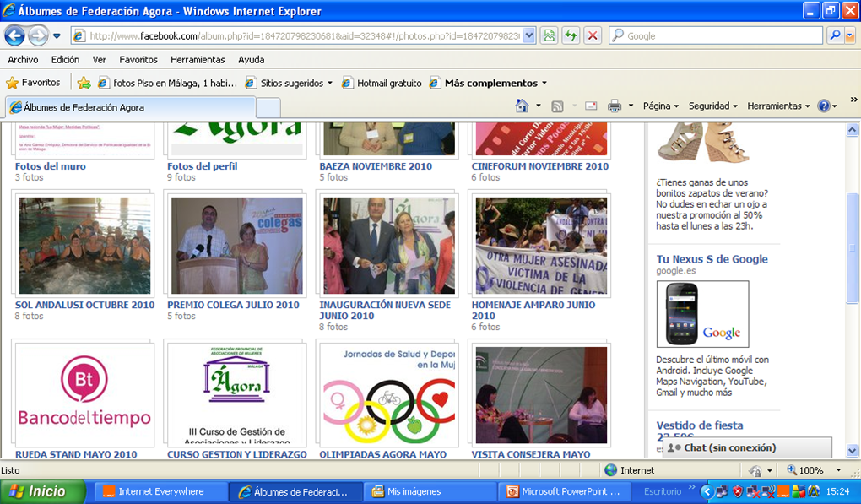Select the Álbumes de Federación Agora tab

[x=131, y=107]
